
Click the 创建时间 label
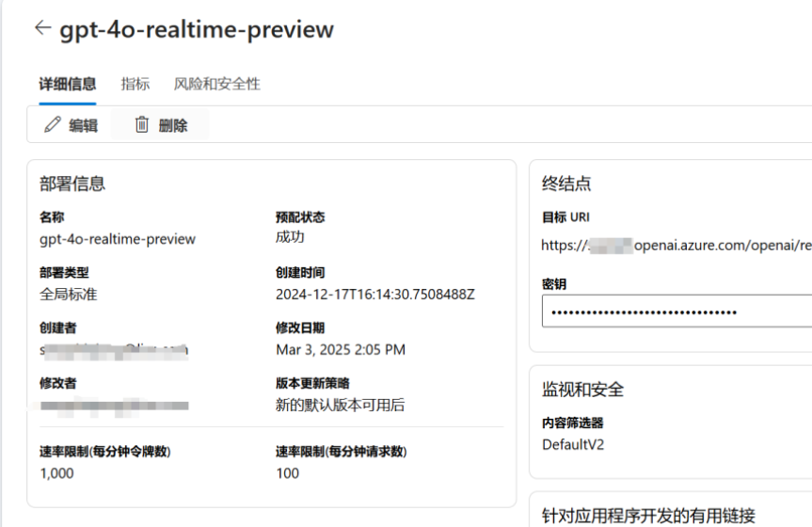pos(300,272)
